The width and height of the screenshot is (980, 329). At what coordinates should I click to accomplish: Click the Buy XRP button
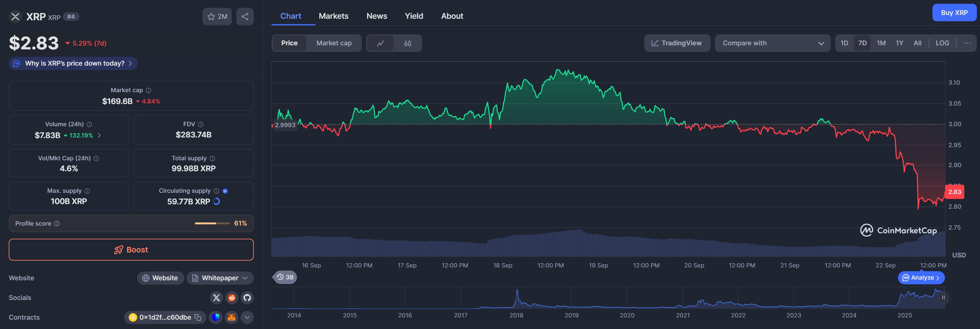click(x=954, y=12)
